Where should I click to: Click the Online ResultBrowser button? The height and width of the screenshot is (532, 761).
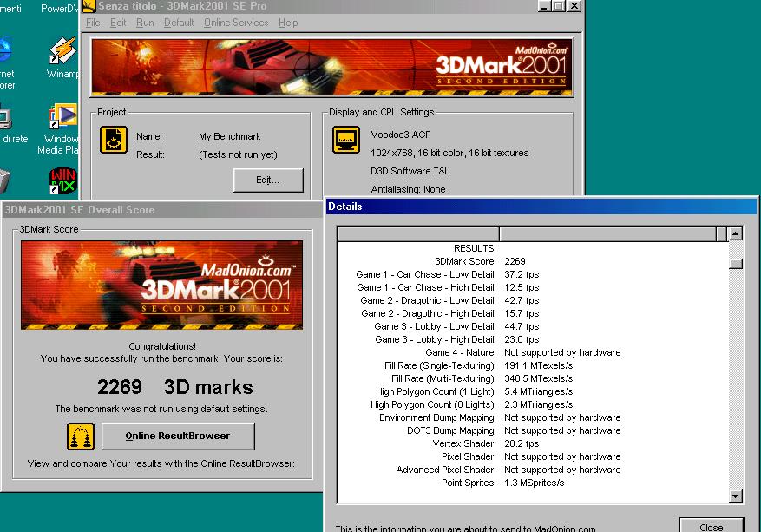point(178,436)
